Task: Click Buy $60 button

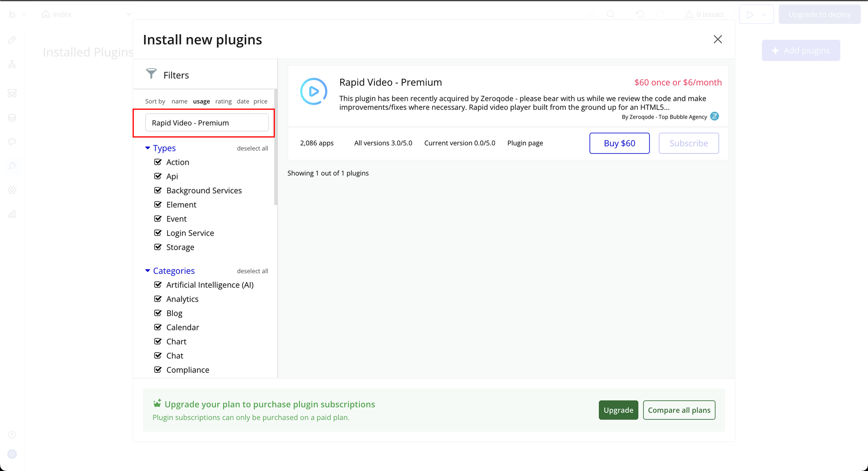Action: (x=619, y=143)
